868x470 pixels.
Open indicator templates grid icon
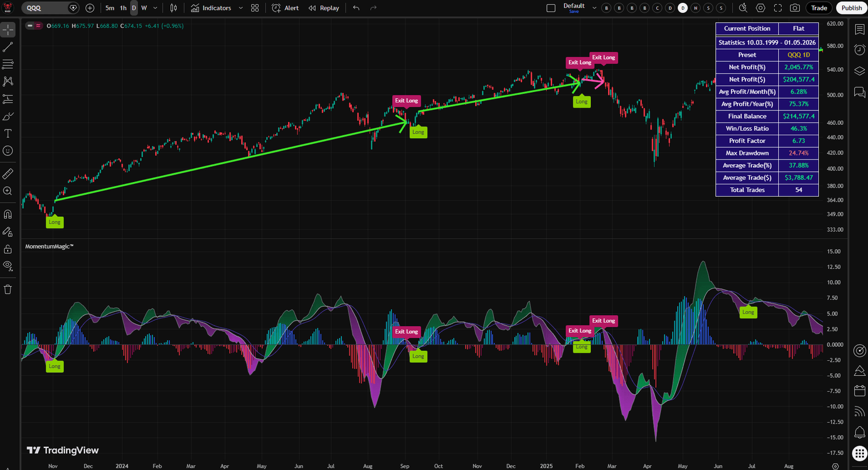(x=255, y=8)
